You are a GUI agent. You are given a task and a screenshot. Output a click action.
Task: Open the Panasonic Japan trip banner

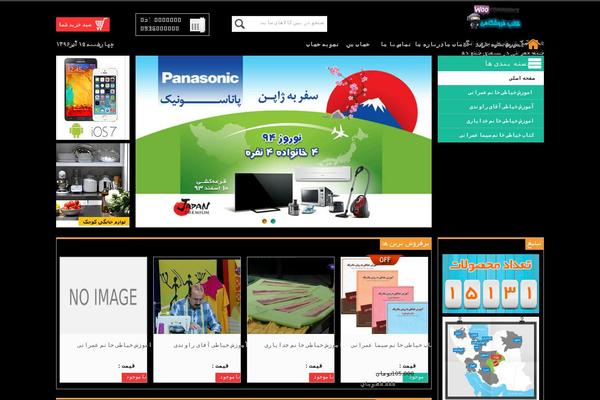(284, 141)
